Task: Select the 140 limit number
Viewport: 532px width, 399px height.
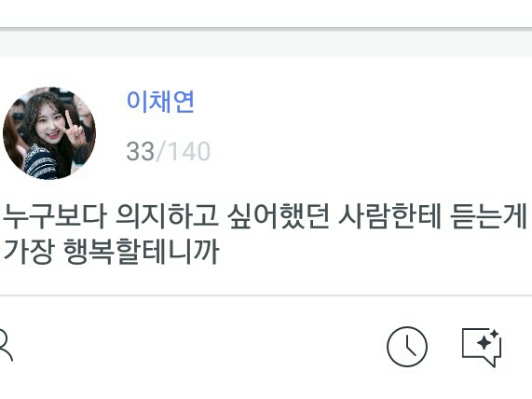Action: [189, 151]
